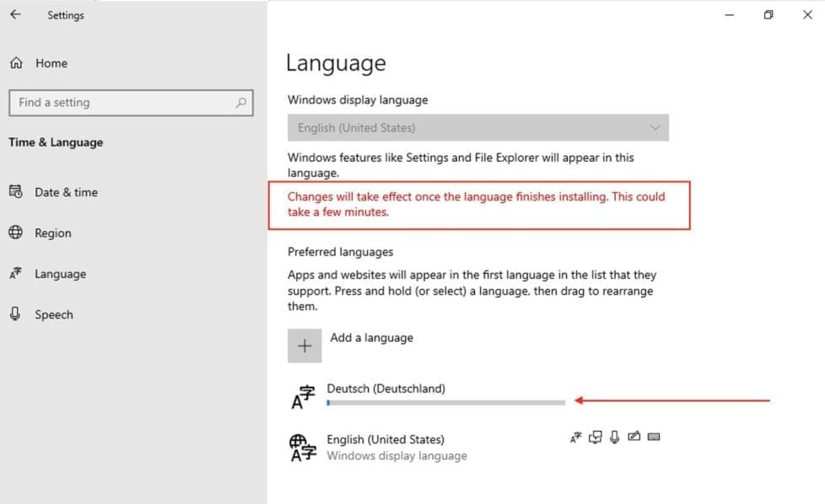Click the Add a language label
Screen dimensions: 825x504
(x=371, y=338)
